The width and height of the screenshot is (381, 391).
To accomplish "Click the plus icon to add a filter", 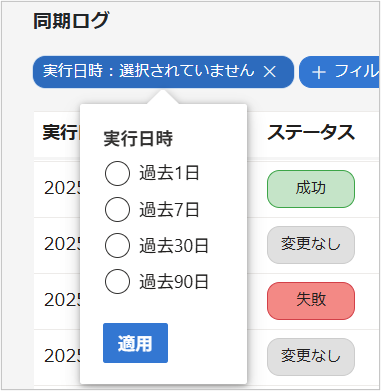I will [319, 72].
